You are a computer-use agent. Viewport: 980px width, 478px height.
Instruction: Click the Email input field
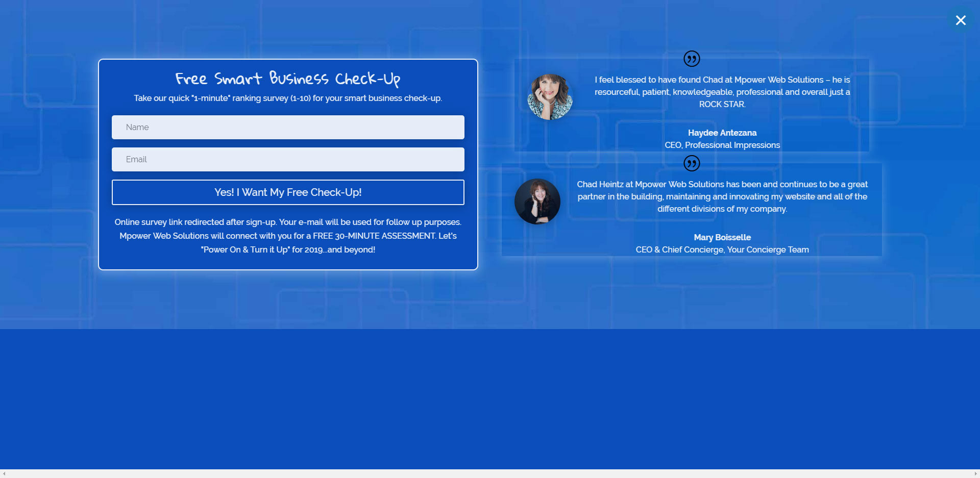click(x=288, y=159)
